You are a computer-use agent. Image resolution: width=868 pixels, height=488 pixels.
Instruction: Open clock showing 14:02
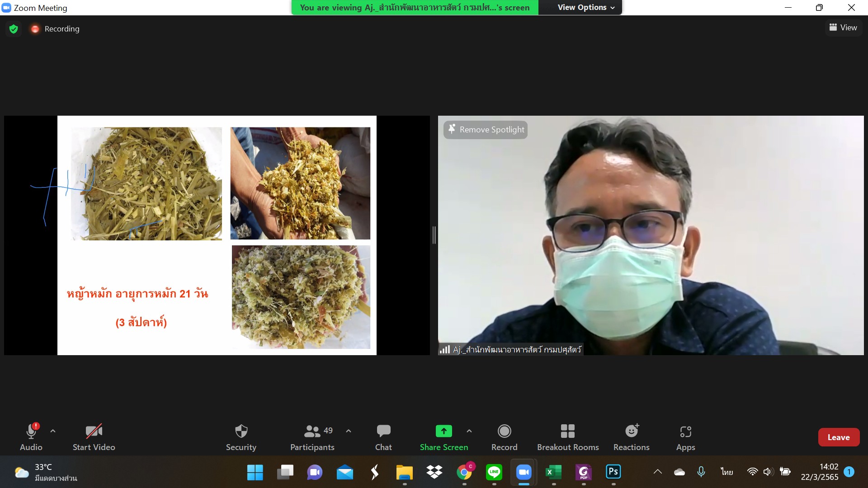coord(820,472)
